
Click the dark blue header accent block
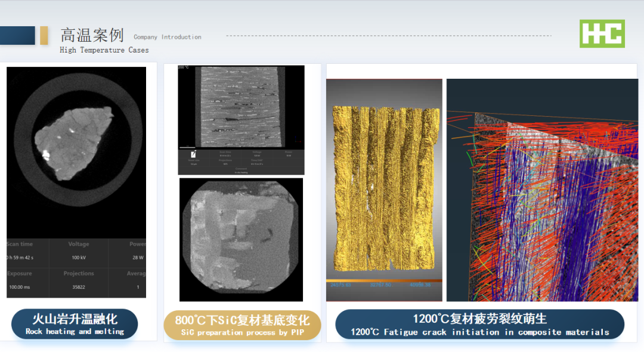pyautogui.click(x=18, y=35)
